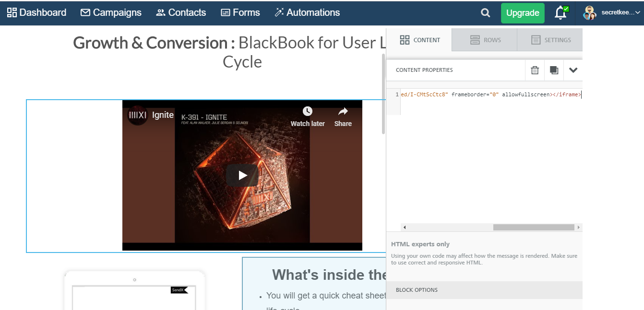Play the Ignite YouTube video
Image resolution: width=644 pixels, height=310 pixels.
click(x=242, y=175)
